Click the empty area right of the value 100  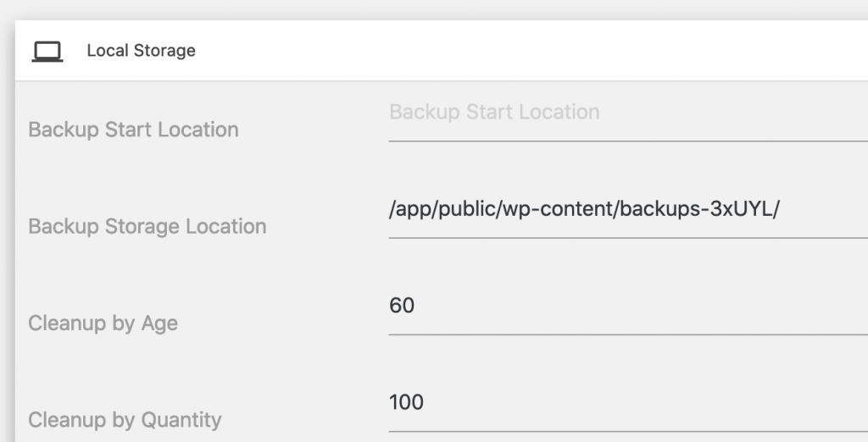pos(646,402)
